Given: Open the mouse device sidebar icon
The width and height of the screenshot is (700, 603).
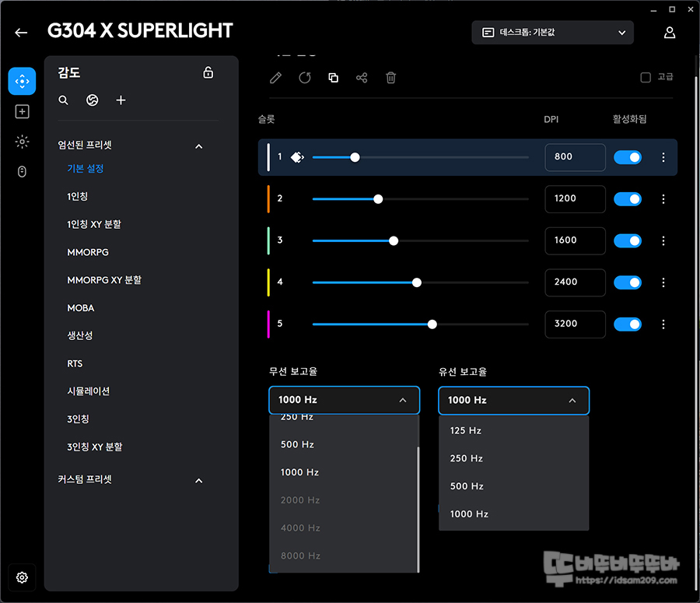Looking at the screenshot, I should [x=22, y=171].
